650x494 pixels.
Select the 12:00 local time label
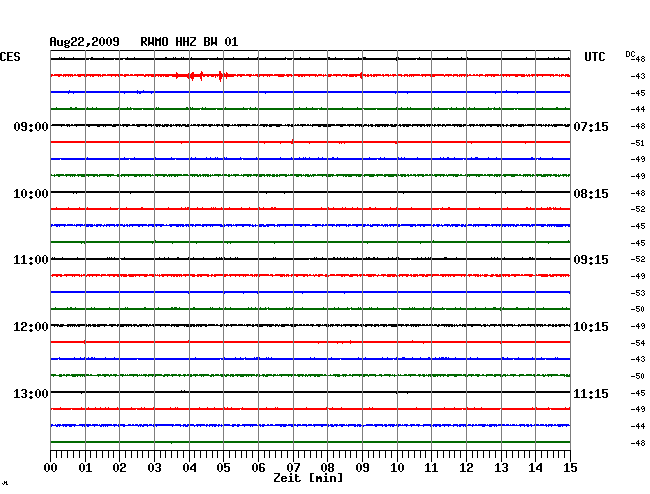31,327
